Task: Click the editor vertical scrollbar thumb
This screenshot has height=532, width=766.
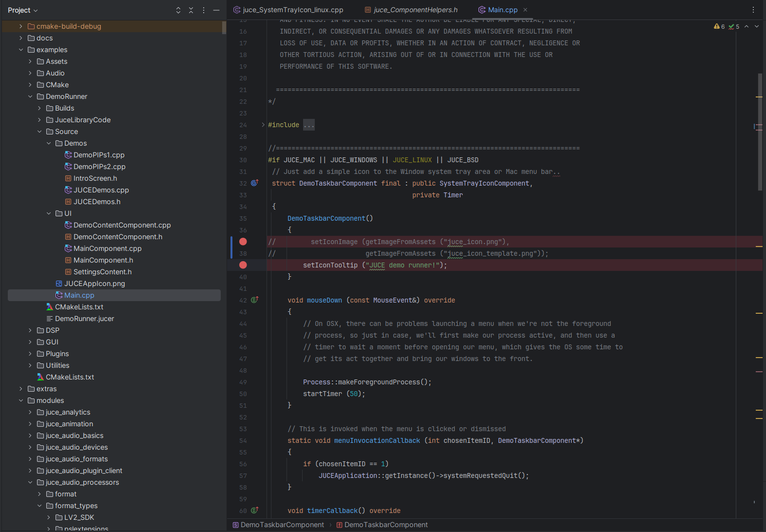Action: (760, 132)
